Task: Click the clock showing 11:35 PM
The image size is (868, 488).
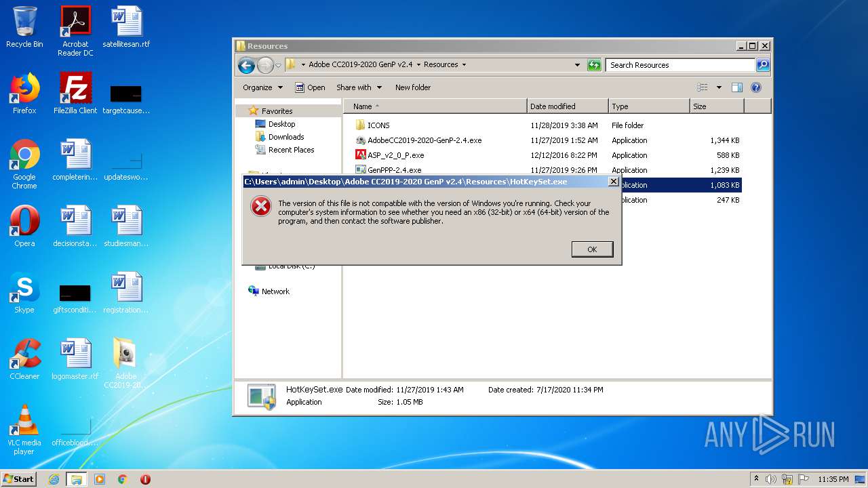Action: click(x=833, y=479)
